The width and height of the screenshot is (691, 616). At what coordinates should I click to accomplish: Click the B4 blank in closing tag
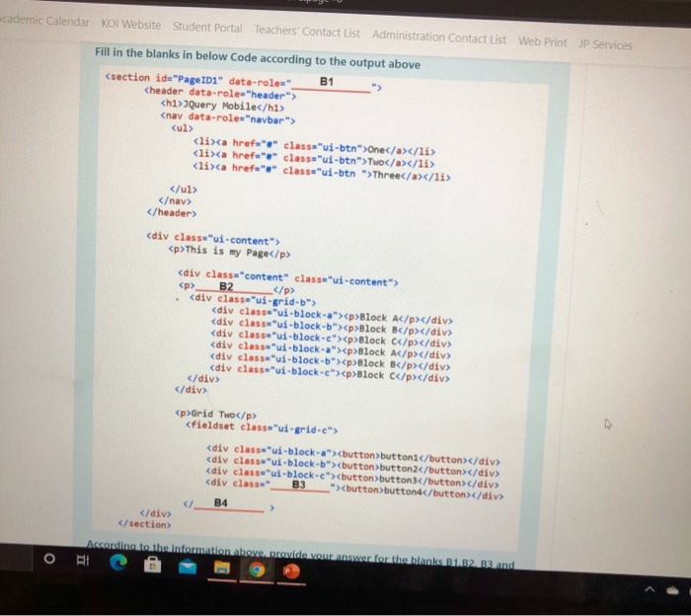click(x=228, y=504)
